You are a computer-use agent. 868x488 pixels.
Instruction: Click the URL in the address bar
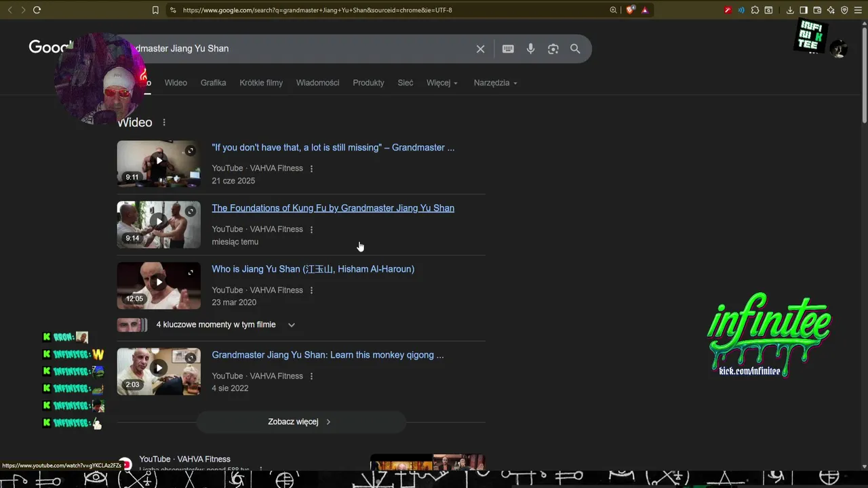(317, 10)
